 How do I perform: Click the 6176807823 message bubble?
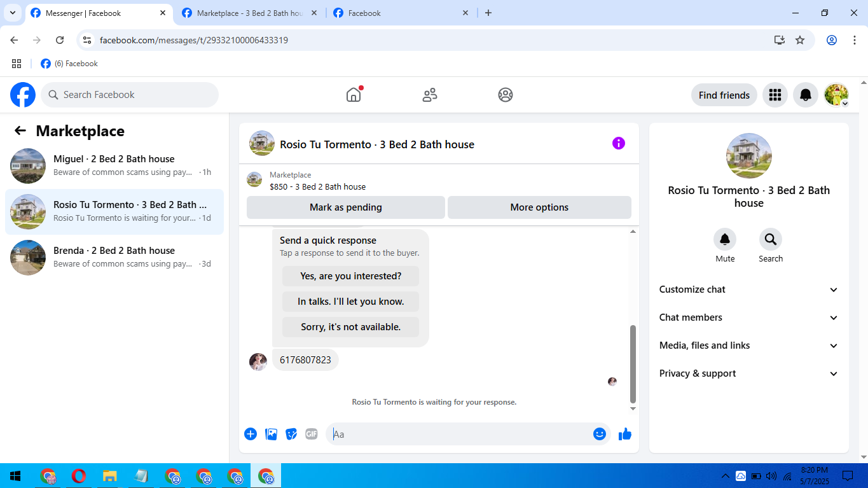pyautogui.click(x=305, y=360)
